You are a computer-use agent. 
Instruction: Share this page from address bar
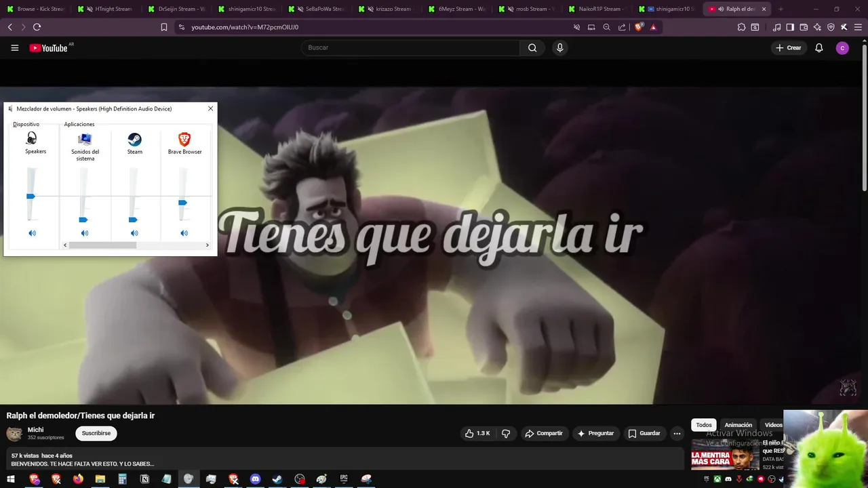click(x=622, y=27)
